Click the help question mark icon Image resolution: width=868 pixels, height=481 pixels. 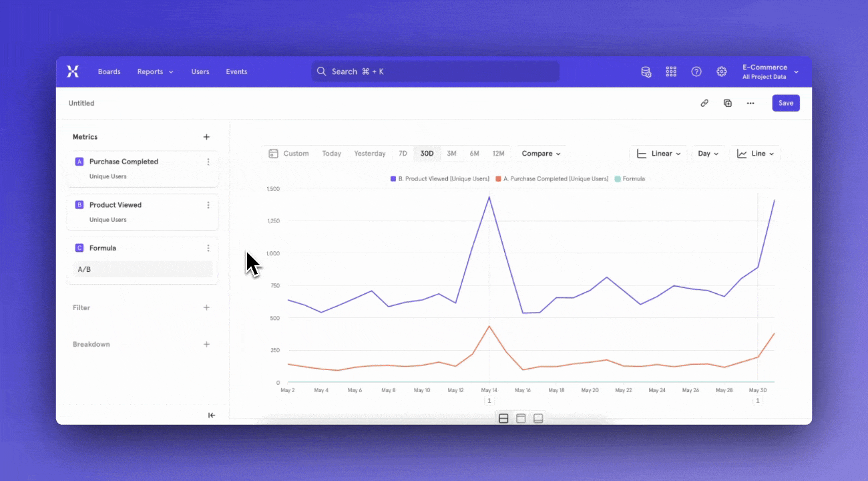696,71
